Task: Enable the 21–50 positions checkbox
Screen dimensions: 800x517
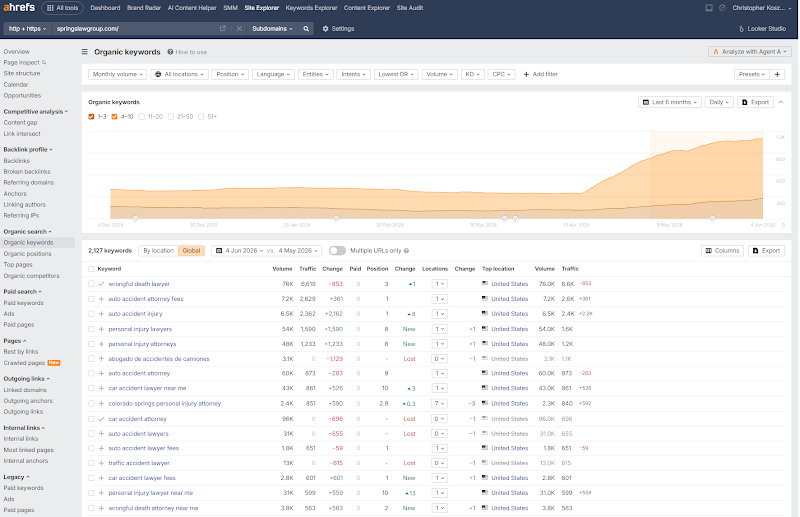Action: (171, 117)
